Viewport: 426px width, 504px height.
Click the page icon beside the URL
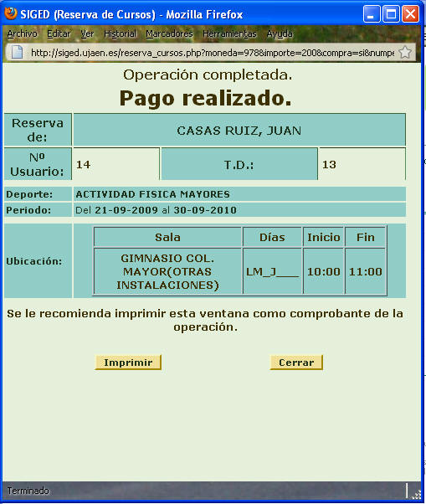[x=18, y=53]
